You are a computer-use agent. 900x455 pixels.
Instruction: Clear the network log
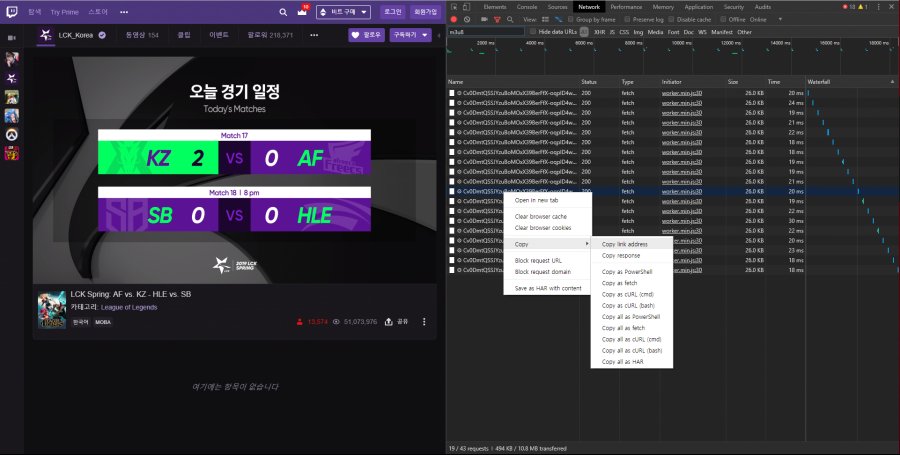(x=467, y=20)
